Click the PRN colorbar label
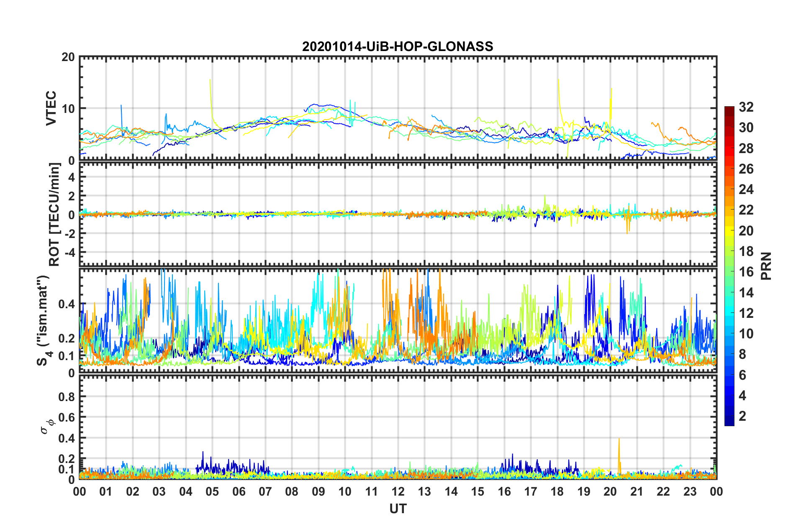 [766, 266]
